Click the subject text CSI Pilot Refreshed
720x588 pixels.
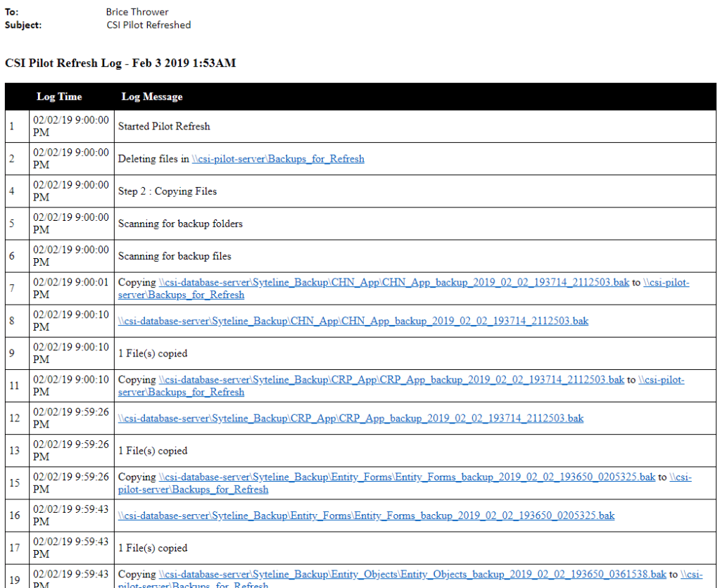point(149,25)
